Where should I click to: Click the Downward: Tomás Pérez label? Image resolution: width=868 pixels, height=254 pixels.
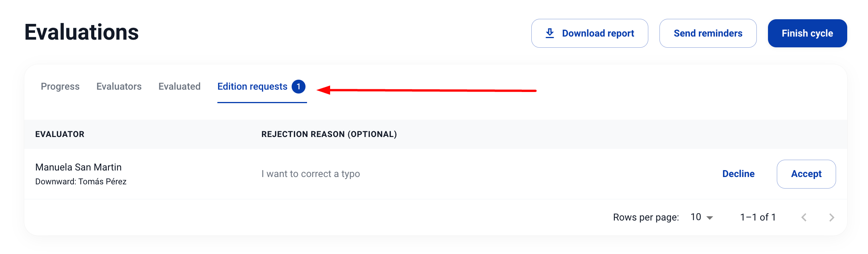click(x=81, y=182)
